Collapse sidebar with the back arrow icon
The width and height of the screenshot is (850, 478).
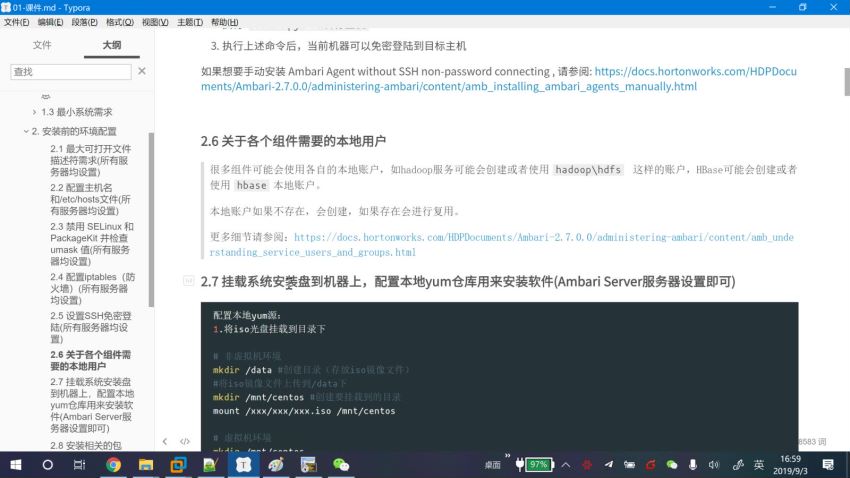click(x=165, y=441)
